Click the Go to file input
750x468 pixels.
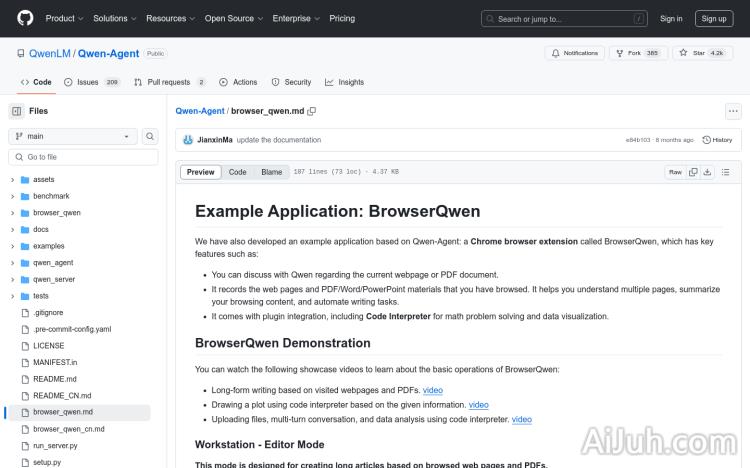[x=83, y=157]
